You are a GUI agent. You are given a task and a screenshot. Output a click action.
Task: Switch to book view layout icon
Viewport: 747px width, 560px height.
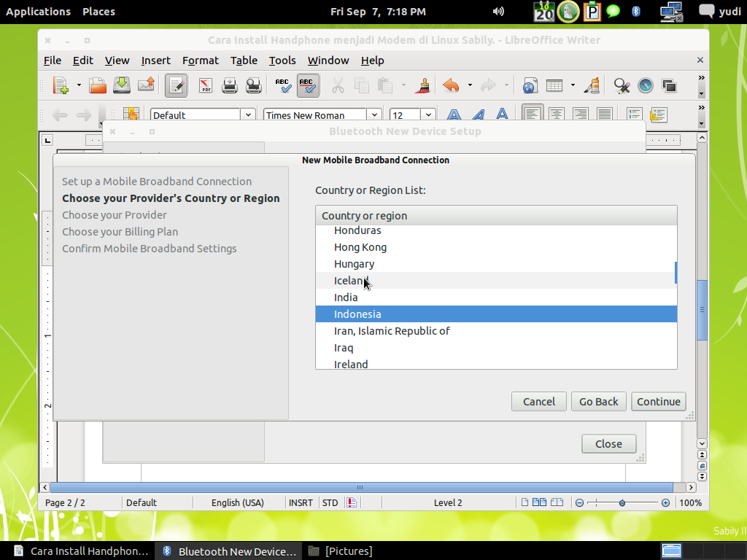[557, 502]
